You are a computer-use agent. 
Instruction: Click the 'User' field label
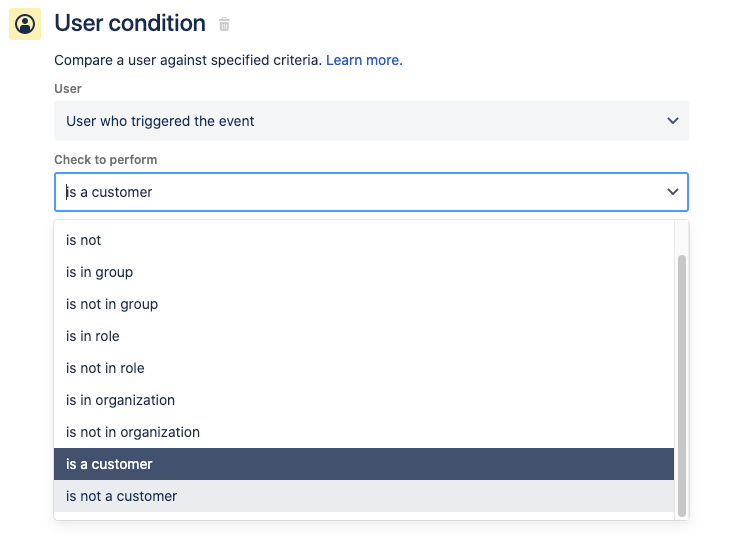point(68,89)
